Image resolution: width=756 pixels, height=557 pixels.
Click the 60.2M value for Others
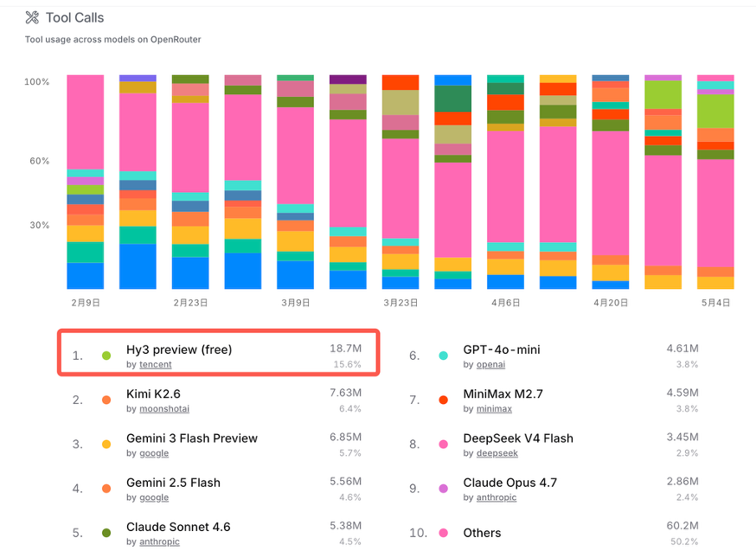tap(682, 526)
